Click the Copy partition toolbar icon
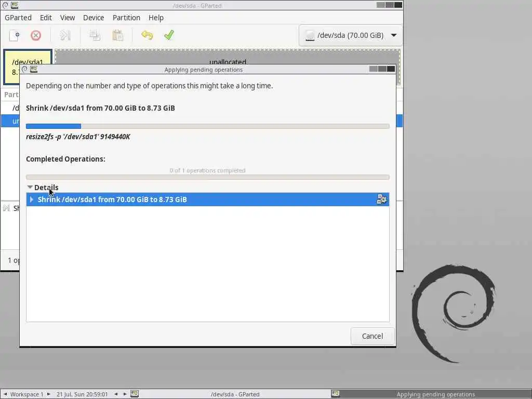This screenshot has width=532, height=399. (x=95, y=35)
